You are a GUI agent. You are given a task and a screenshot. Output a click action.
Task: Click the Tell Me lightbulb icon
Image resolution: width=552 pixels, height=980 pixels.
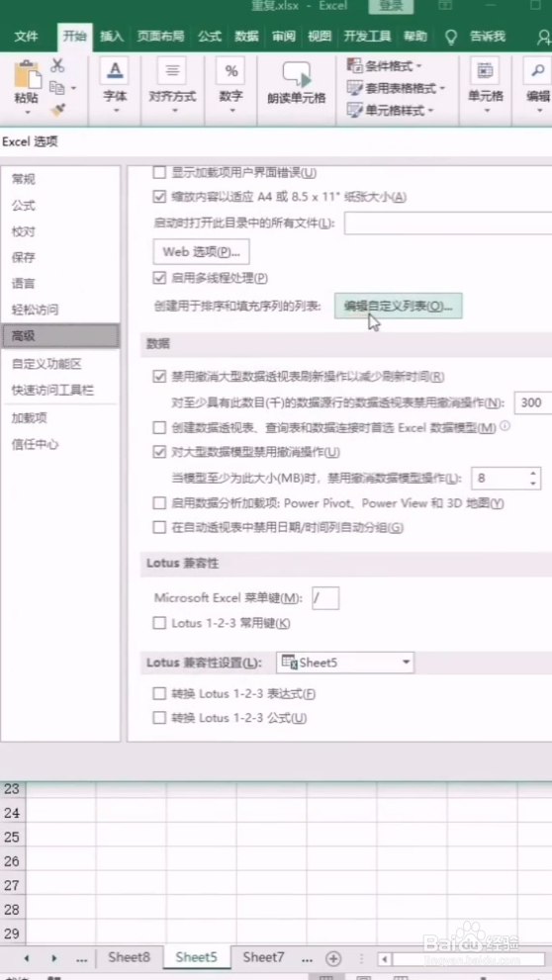(x=451, y=37)
